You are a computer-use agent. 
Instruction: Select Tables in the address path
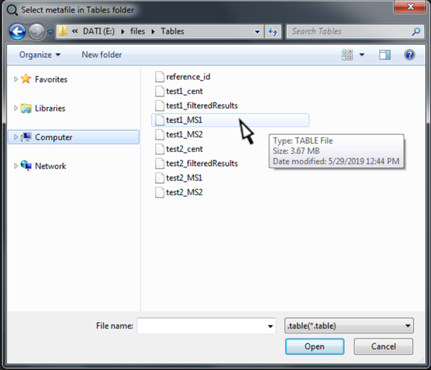click(x=172, y=31)
